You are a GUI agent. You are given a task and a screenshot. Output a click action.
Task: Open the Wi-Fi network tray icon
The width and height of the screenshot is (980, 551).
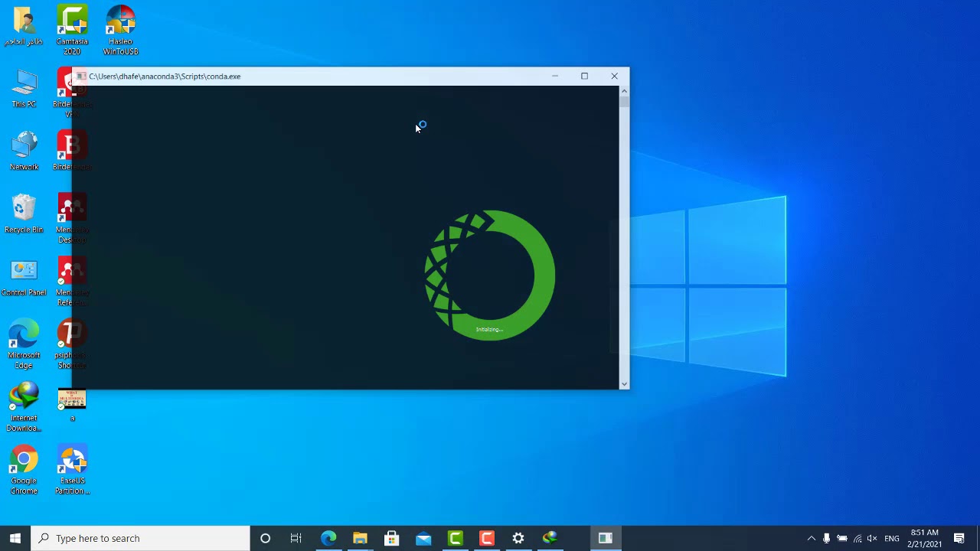pos(857,538)
